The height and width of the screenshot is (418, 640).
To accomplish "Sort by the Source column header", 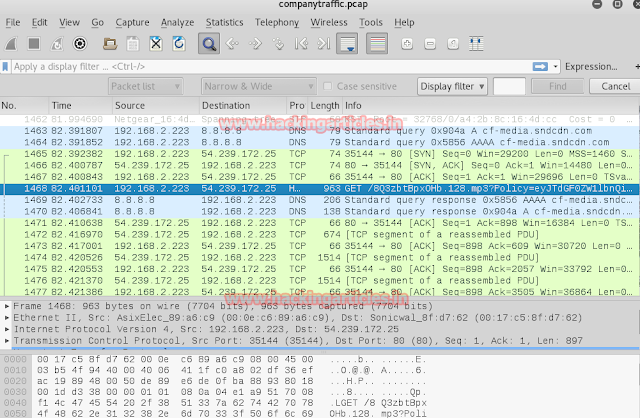I will (156, 106).
